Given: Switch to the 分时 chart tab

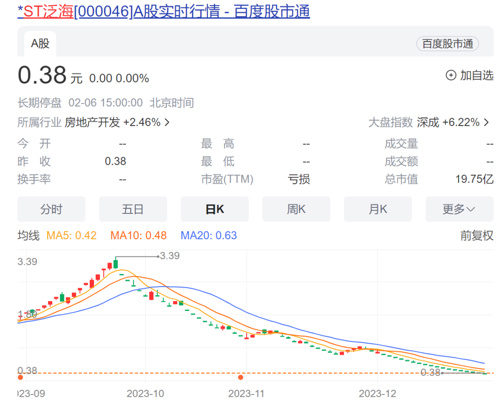Looking at the screenshot, I should pos(51,209).
